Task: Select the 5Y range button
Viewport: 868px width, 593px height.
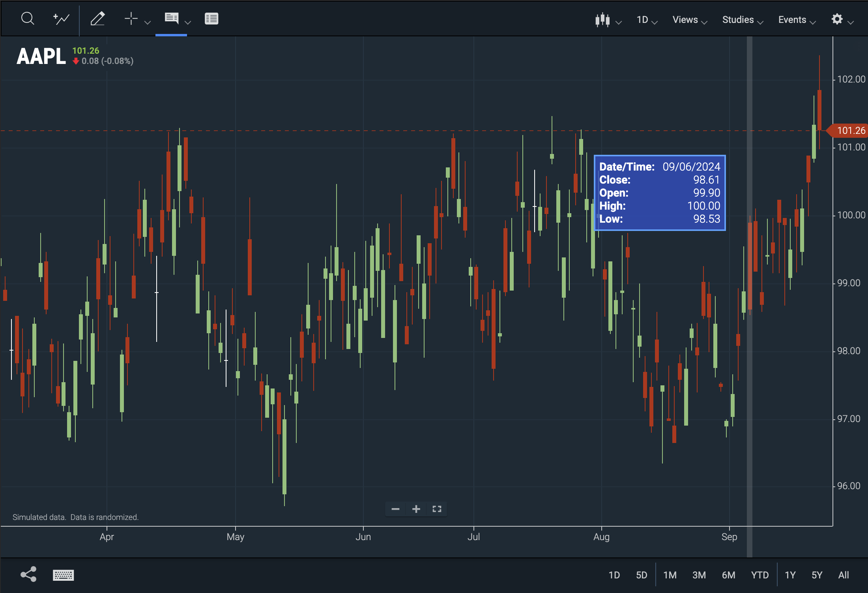Action: [x=817, y=575]
